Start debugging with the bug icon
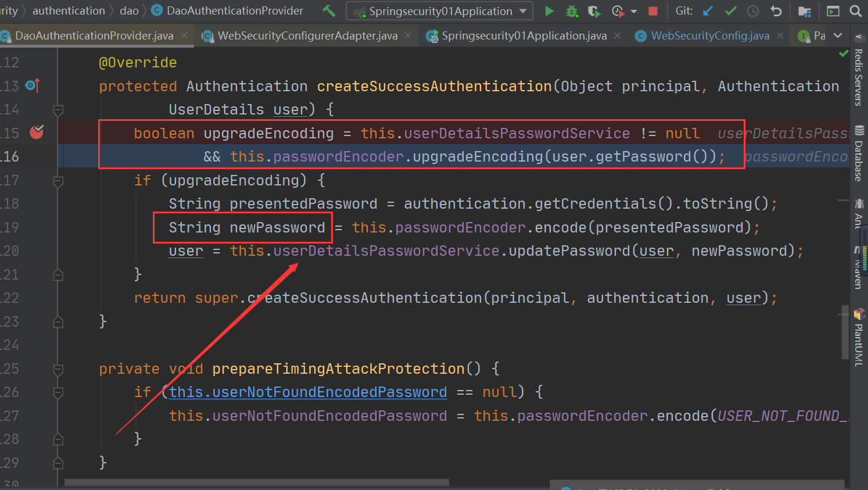 pos(572,11)
